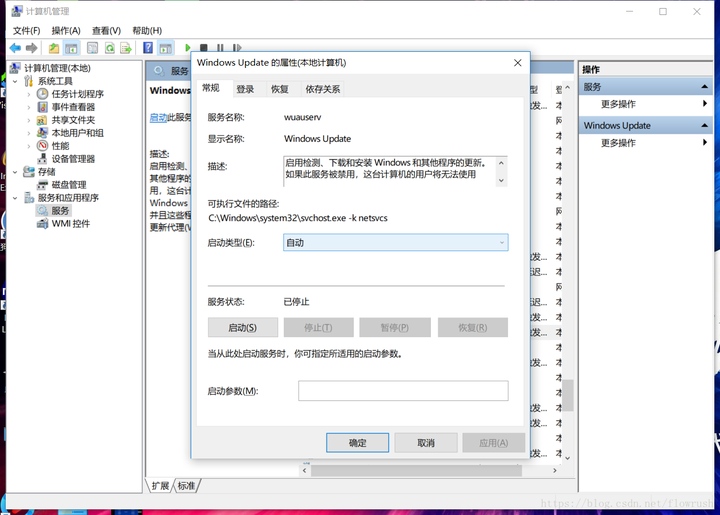Switch to the 恢复 tab
Viewport: 720px width, 515px height.
[280, 89]
